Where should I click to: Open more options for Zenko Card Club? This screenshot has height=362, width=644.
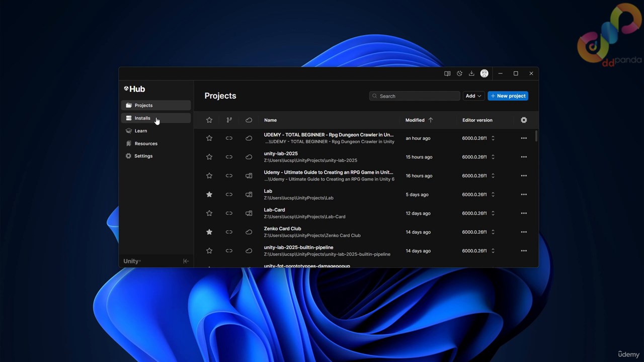coord(524,232)
